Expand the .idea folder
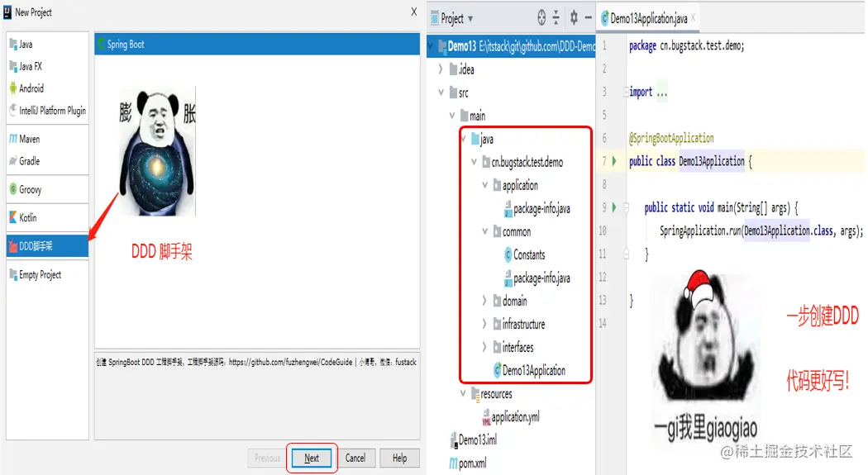 441,69
